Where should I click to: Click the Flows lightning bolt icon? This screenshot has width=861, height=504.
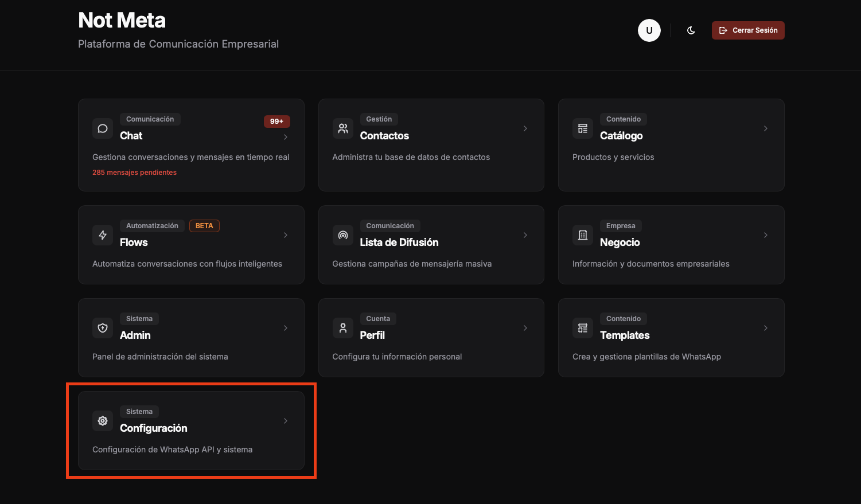pos(103,235)
